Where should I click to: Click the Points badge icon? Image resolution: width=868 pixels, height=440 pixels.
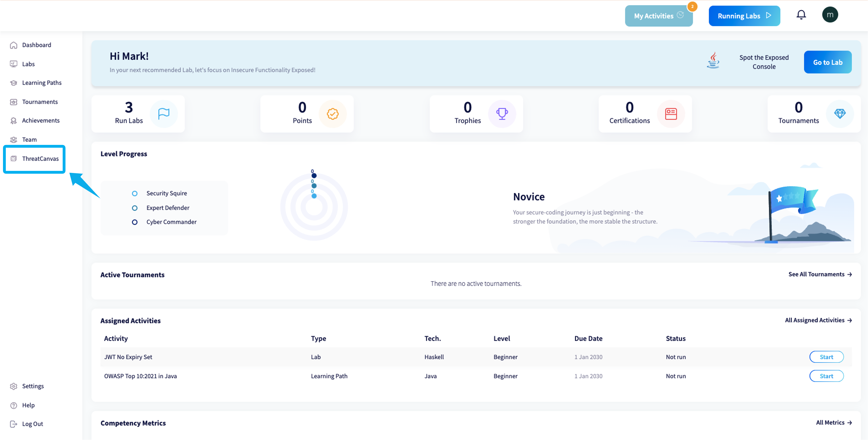333,114
